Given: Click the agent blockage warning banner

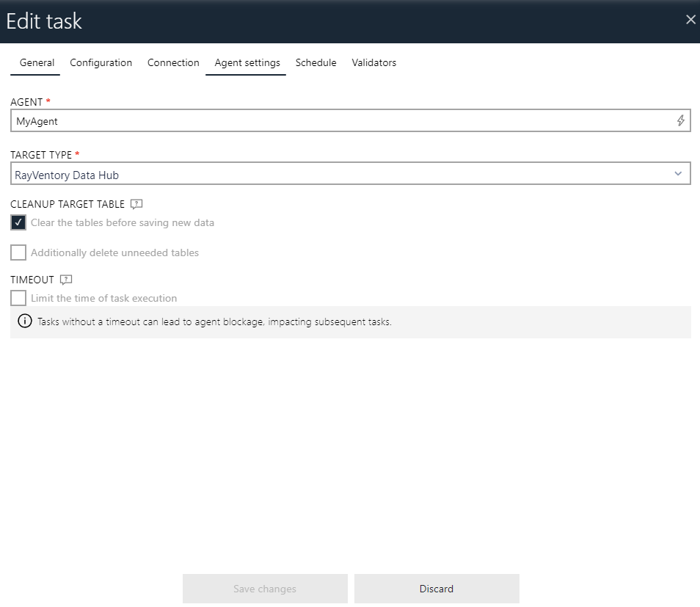Looking at the screenshot, I should point(350,321).
